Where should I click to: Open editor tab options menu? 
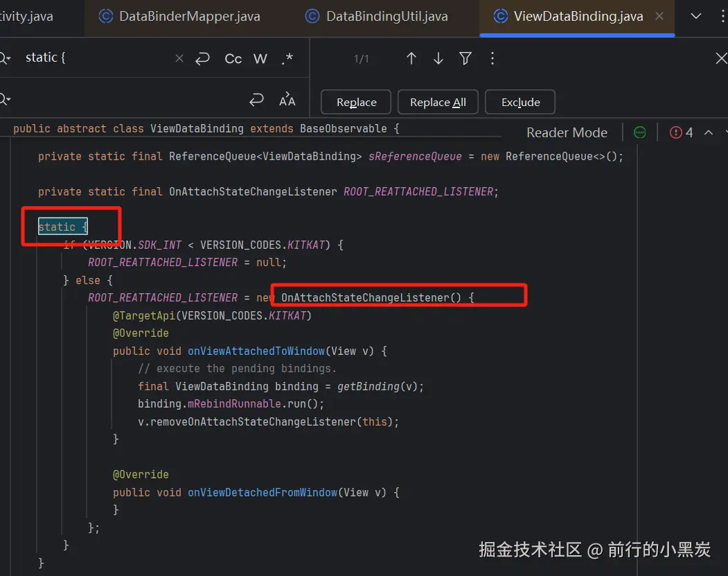[722, 16]
